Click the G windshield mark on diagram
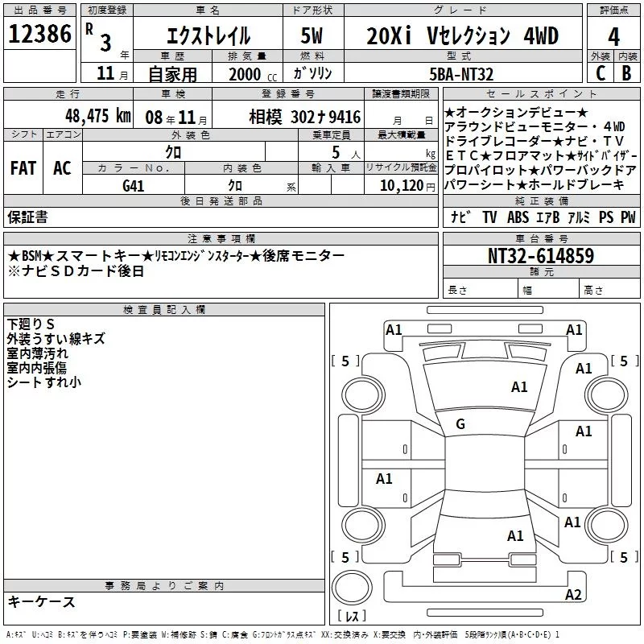This screenshot has height=644, width=644. coord(460,424)
